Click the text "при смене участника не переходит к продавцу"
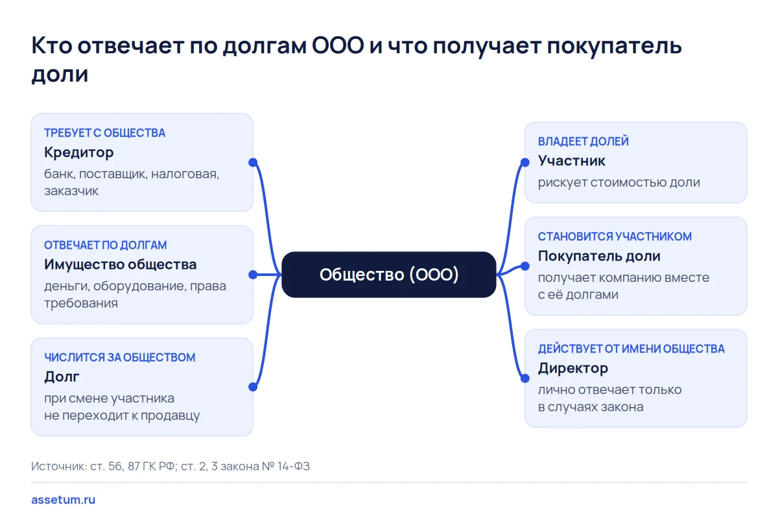Viewport: 778px width, 532px height. coord(122,407)
